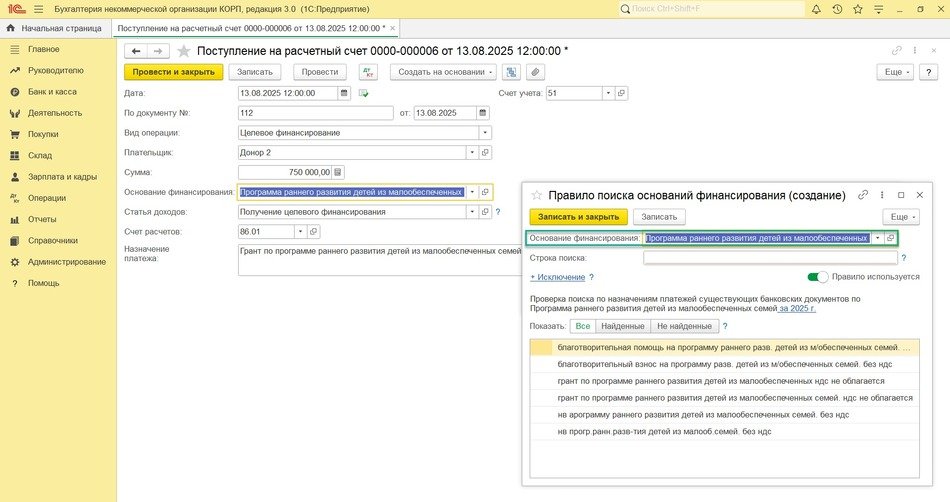Open Зарплата и кадры section in sidebar

[x=63, y=176]
